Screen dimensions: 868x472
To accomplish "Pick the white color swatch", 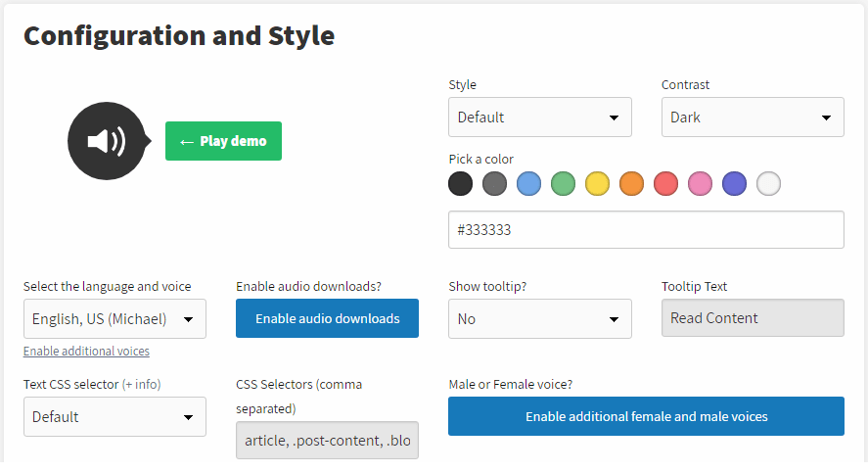I will (769, 184).
